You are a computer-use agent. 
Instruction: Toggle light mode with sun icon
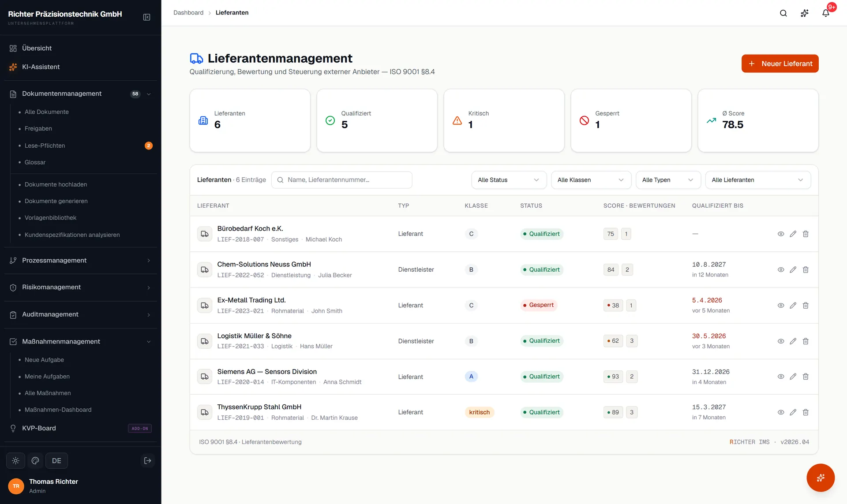click(x=15, y=461)
